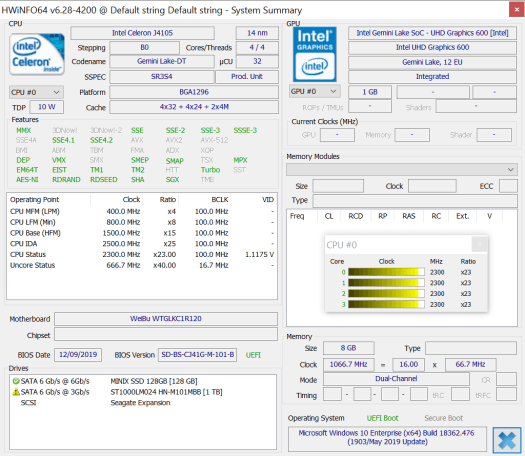Viewport: 525px width, 456px height.
Task: Click the 66.7 MHz memory base clock field
Action: pos(470,365)
